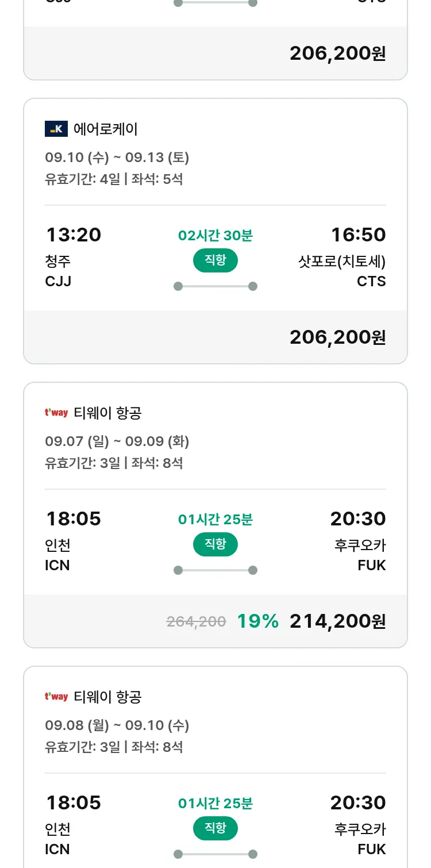The width and height of the screenshot is (431, 868).
Task: Click the 13:20 departure time
Action: click(x=74, y=235)
